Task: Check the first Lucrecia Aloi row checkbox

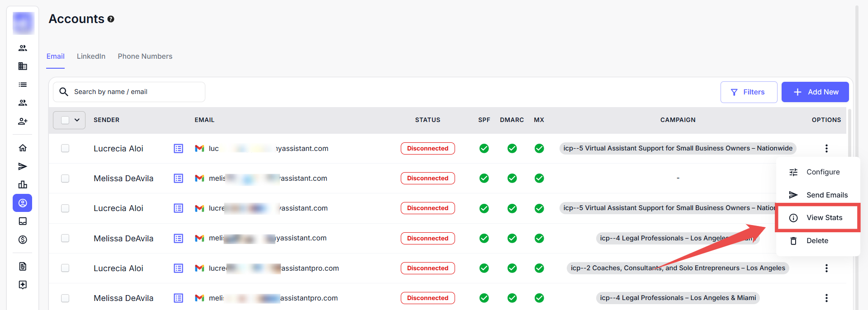Action: tap(65, 148)
